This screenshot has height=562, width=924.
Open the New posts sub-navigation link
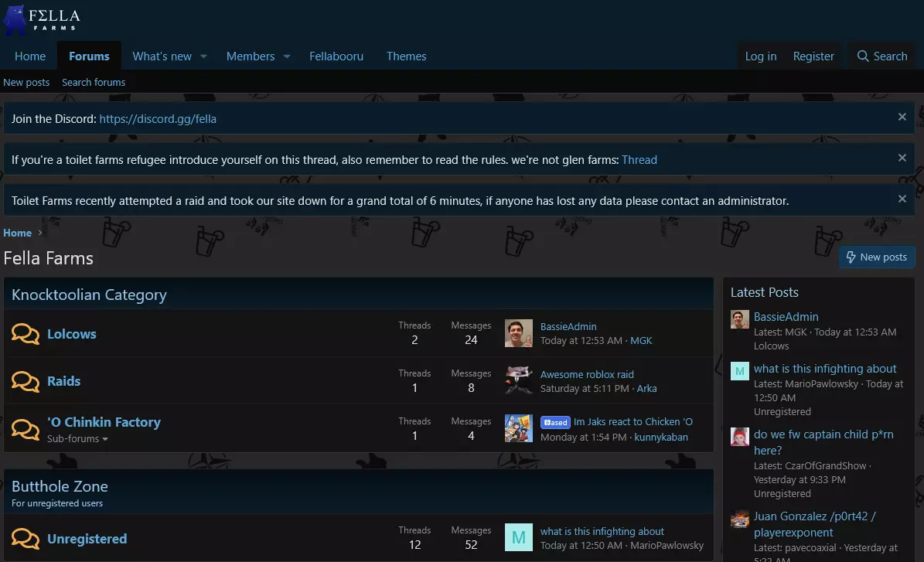tap(26, 83)
